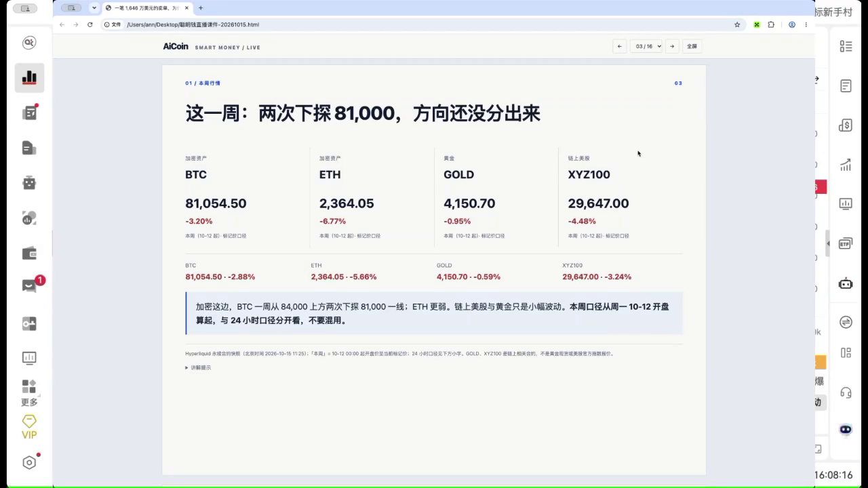
Task: Expand the 讲解提示 disclosure triangle
Action: pos(187,367)
